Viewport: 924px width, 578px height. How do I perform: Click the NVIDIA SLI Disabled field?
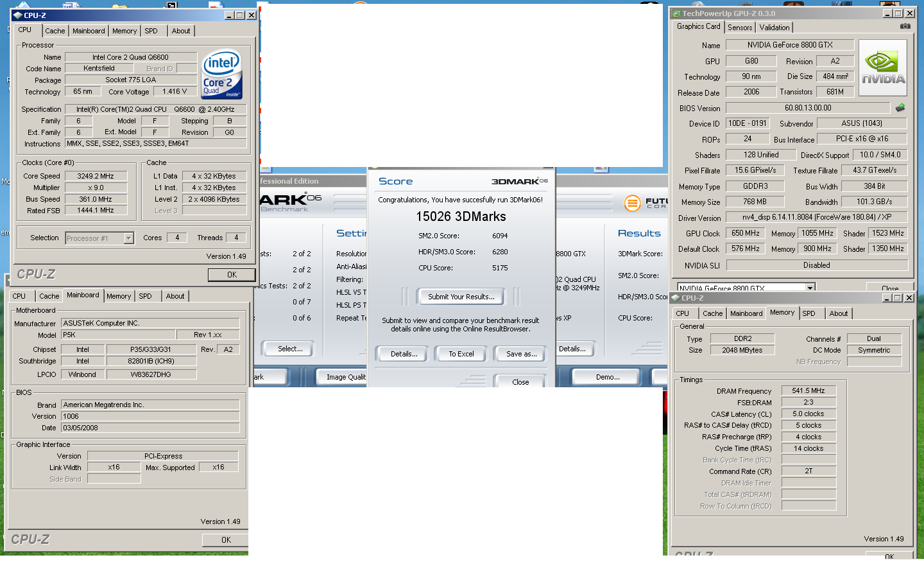point(817,265)
